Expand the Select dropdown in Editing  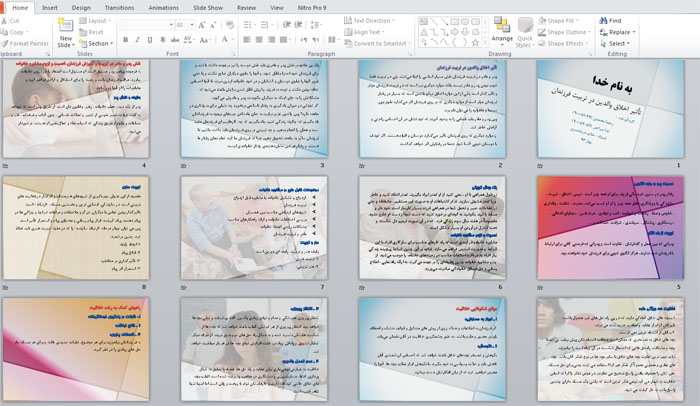pos(617,43)
